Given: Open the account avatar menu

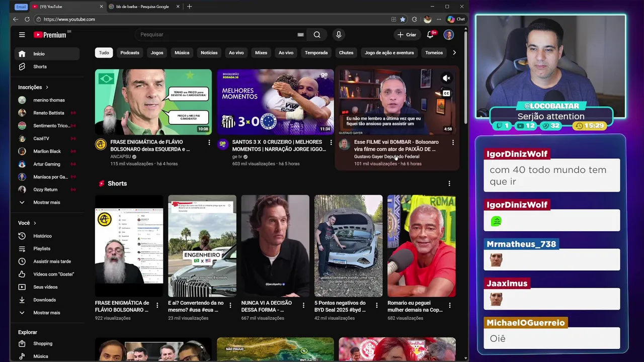Looking at the screenshot, I should click(448, 35).
